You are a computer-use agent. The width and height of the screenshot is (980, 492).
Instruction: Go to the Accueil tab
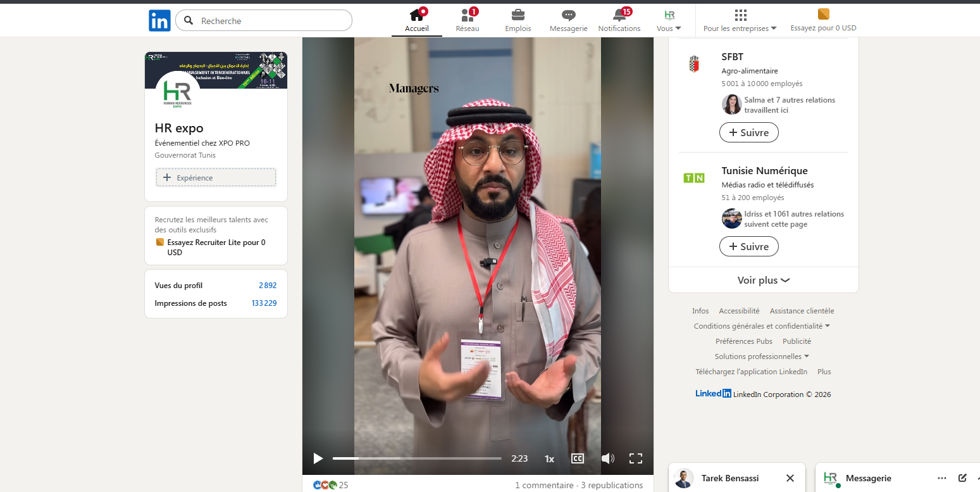(x=416, y=20)
